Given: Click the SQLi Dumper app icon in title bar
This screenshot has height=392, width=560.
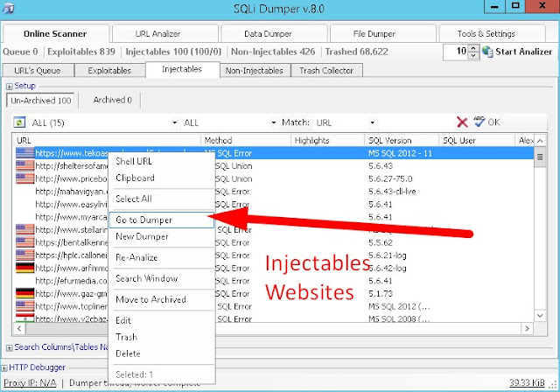Looking at the screenshot, I should pyautogui.click(x=8, y=8).
